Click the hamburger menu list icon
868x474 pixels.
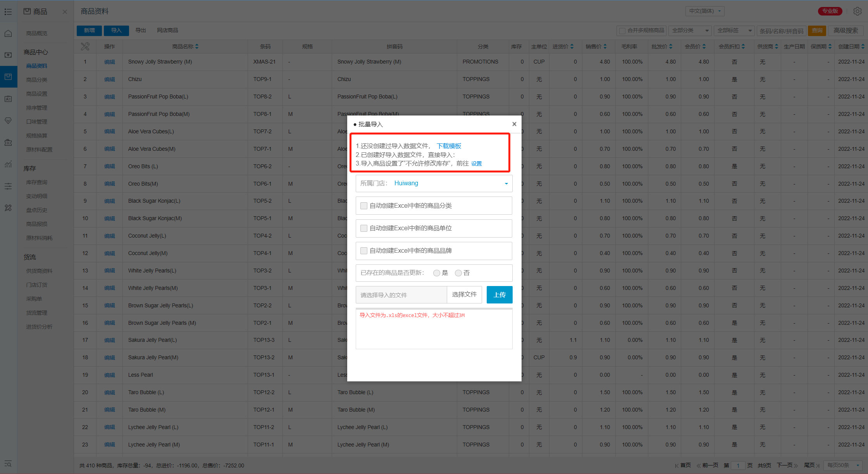click(8, 12)
